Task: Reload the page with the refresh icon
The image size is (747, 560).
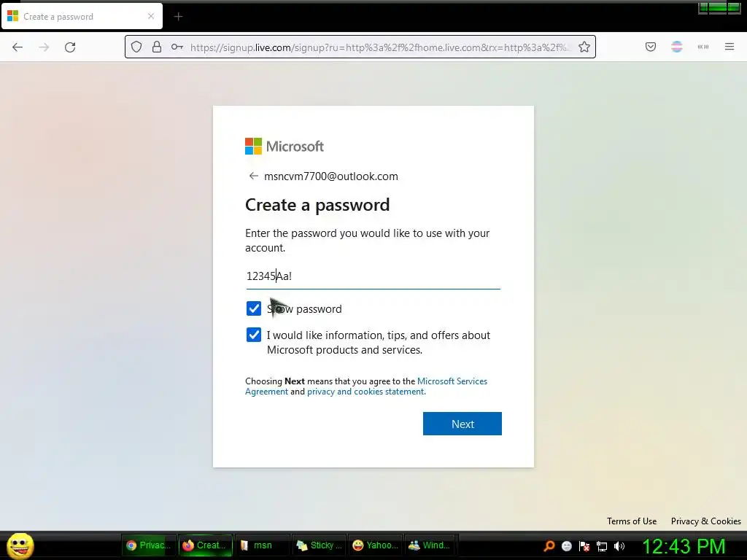Action: (x=70, y=47)
